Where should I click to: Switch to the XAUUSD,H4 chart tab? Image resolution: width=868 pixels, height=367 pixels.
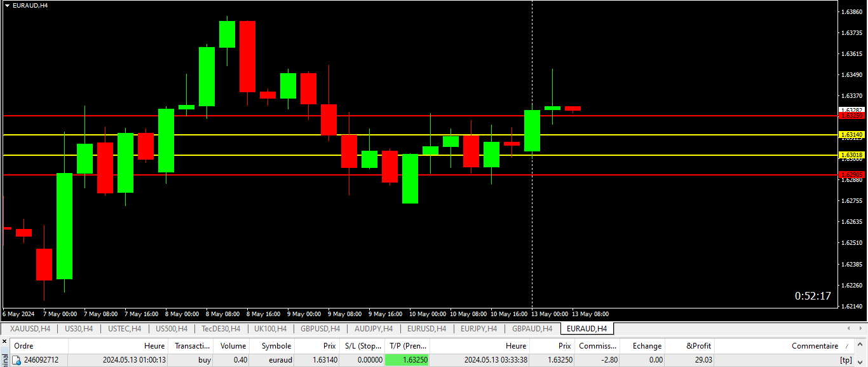pyautogui.click(x=30, y=329)
